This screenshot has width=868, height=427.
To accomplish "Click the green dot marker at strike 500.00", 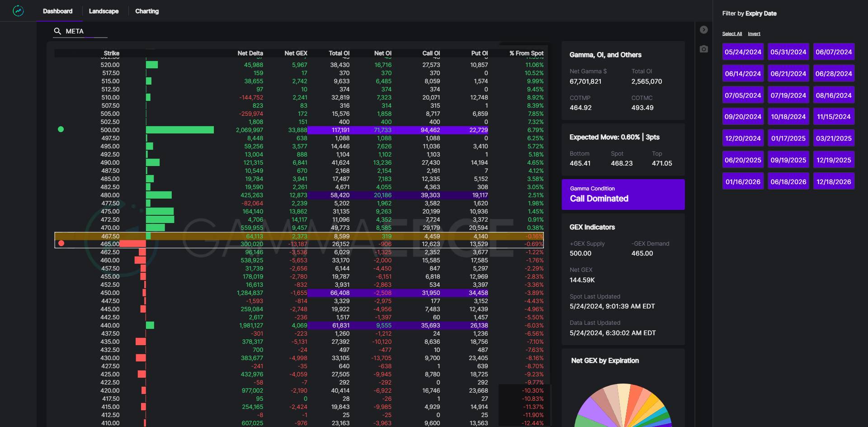I will click(x=61, y=129).
